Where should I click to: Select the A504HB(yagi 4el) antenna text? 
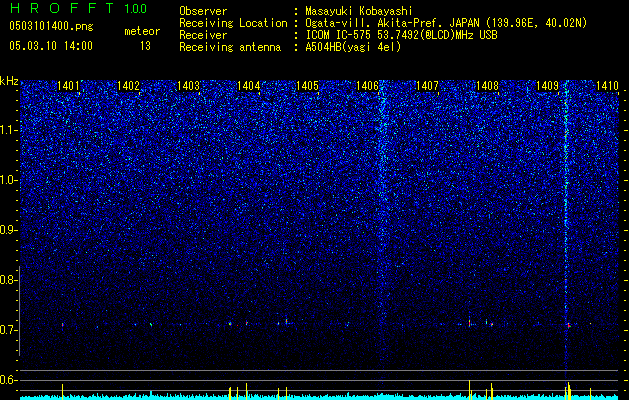click(353, 47)
